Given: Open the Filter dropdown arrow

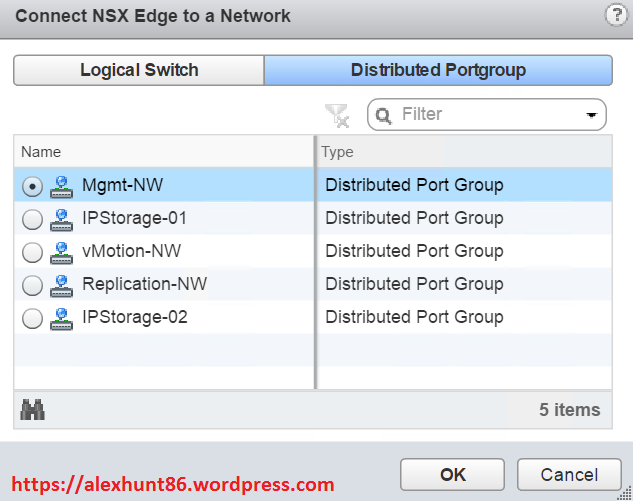Looking at the screenshot, I should [593, 116].
